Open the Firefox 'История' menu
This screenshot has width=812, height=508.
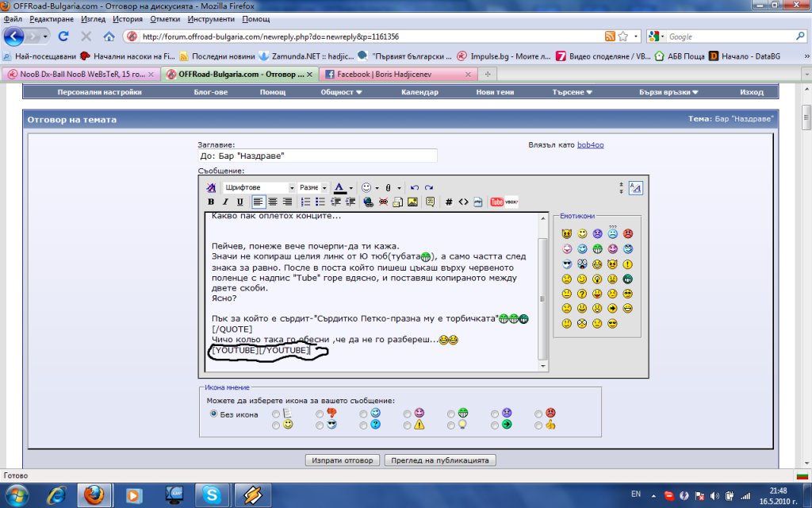click(x=128, y=19)
